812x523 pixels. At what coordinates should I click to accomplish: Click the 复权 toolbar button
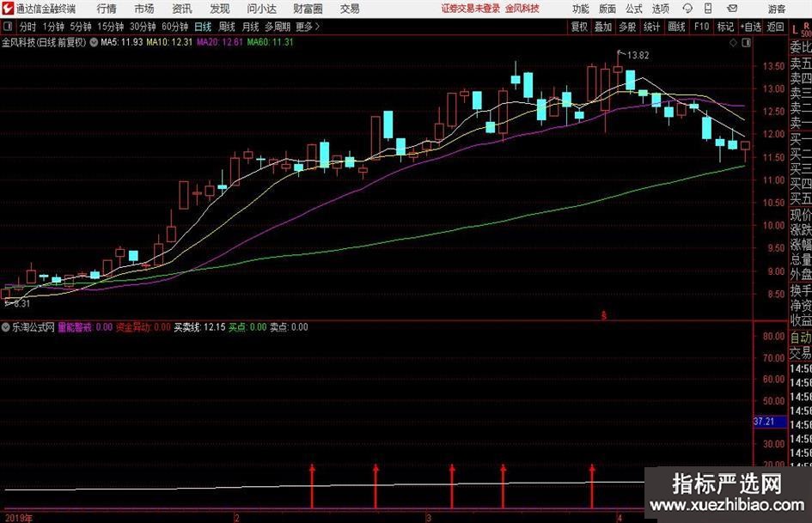[579, 27]
